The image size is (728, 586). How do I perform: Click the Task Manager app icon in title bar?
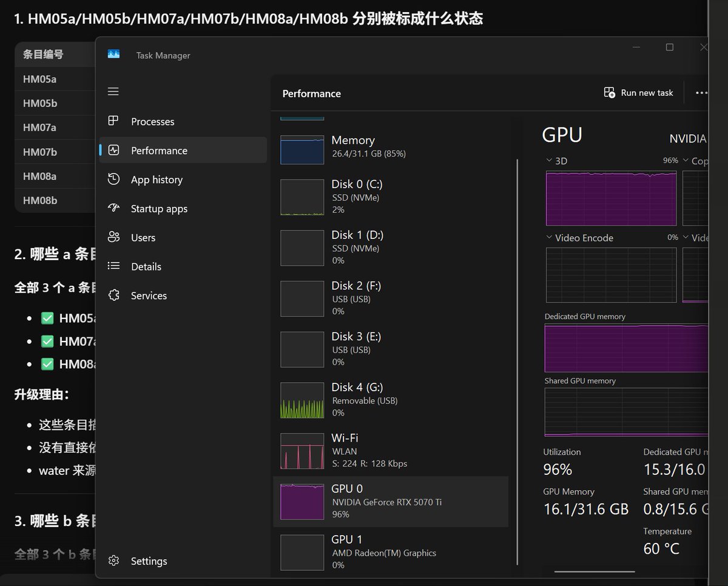point(113,55)
